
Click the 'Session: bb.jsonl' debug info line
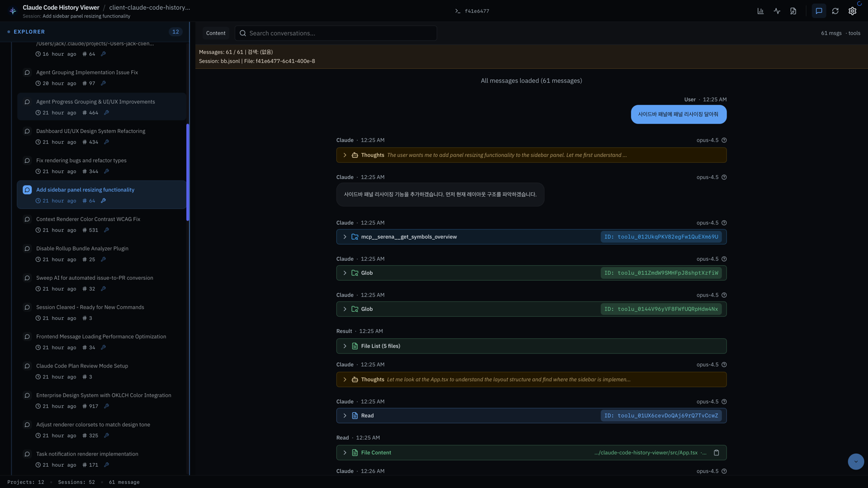pyautogui.click(x=257, y=61)
